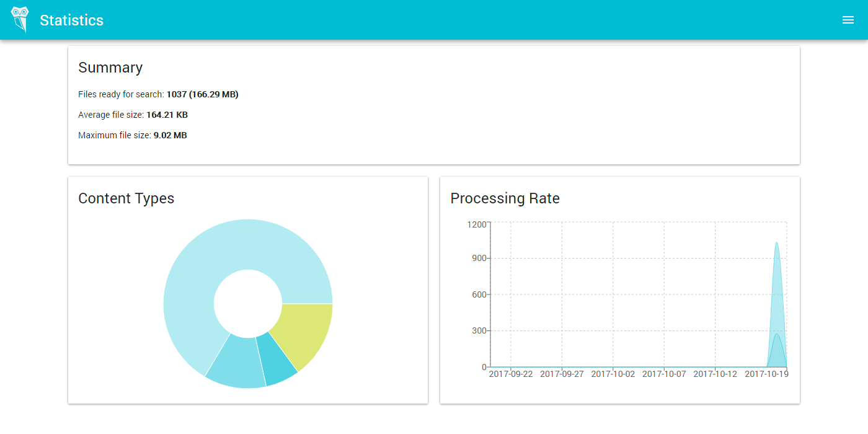Open the hamburger menu icon
The width and height of the screenshot is (868, 434).
click(x=848, y=20)
